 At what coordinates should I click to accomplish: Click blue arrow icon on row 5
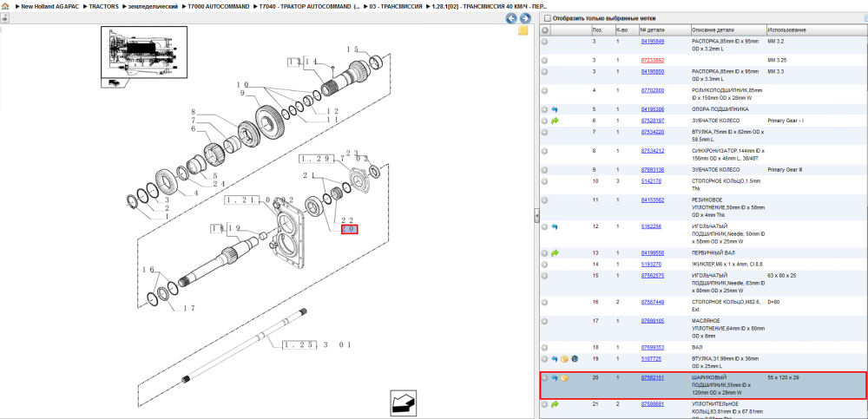pos(555,109)
